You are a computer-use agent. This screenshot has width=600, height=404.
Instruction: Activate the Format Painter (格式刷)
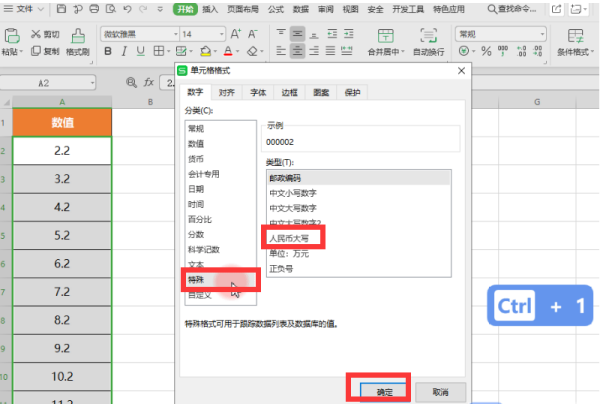point(78,42)
